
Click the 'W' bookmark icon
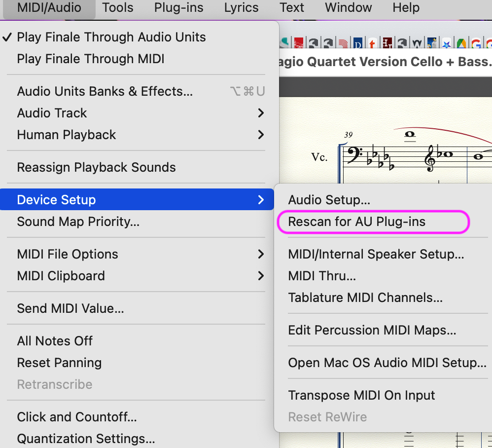click(417, 44)
